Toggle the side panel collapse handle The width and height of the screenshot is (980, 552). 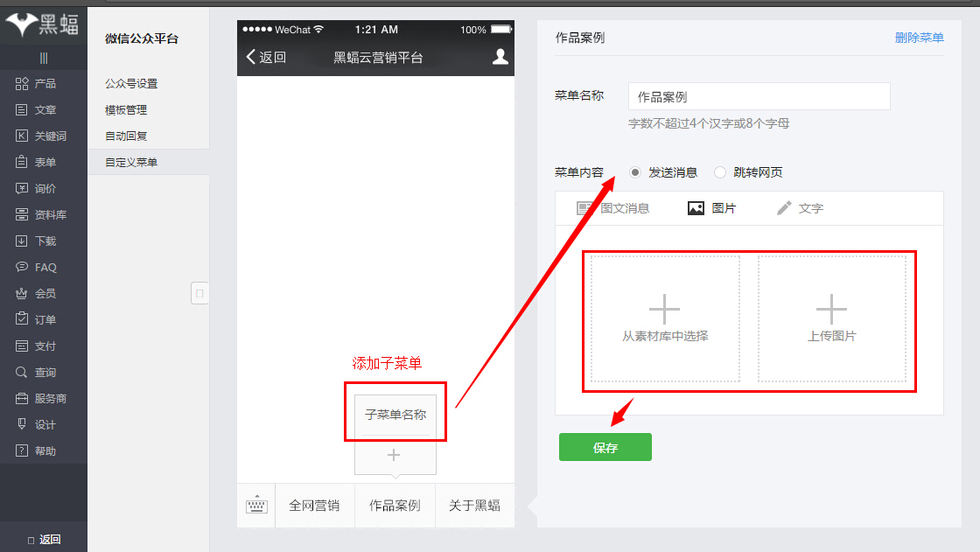199,293
